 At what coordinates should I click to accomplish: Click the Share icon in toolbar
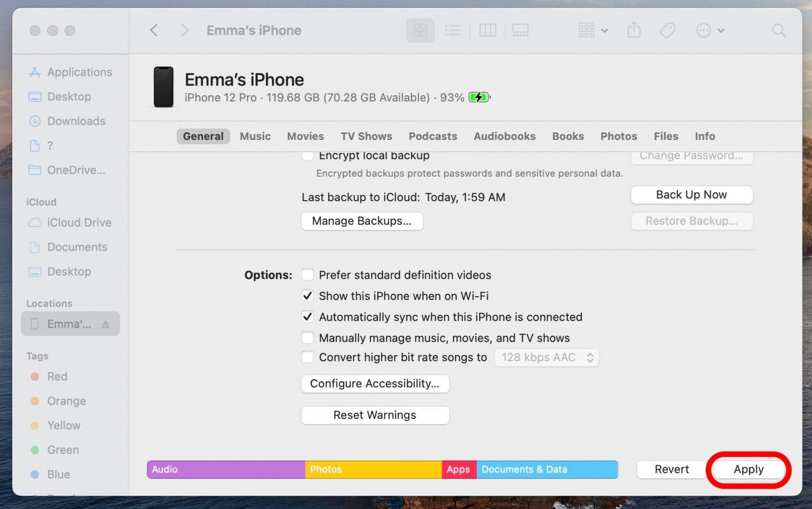[x=634, y=30]
